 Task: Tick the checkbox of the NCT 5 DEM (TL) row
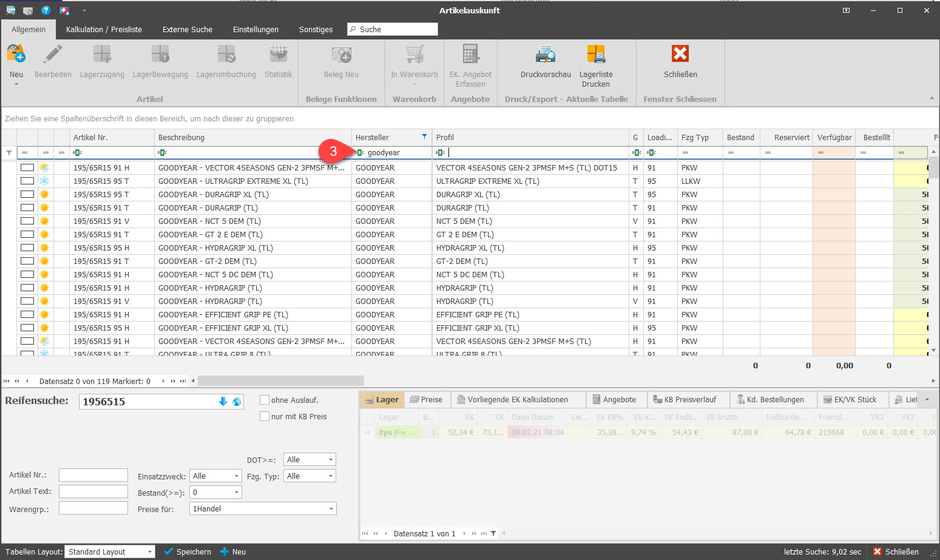click(27, 221)
